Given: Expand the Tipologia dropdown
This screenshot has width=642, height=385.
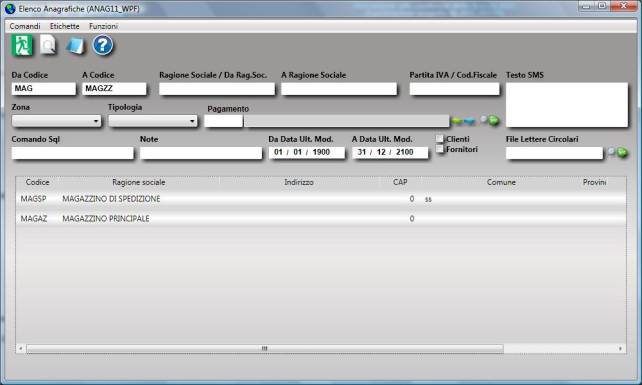Looking at the screenshot, I should (153, 121).
